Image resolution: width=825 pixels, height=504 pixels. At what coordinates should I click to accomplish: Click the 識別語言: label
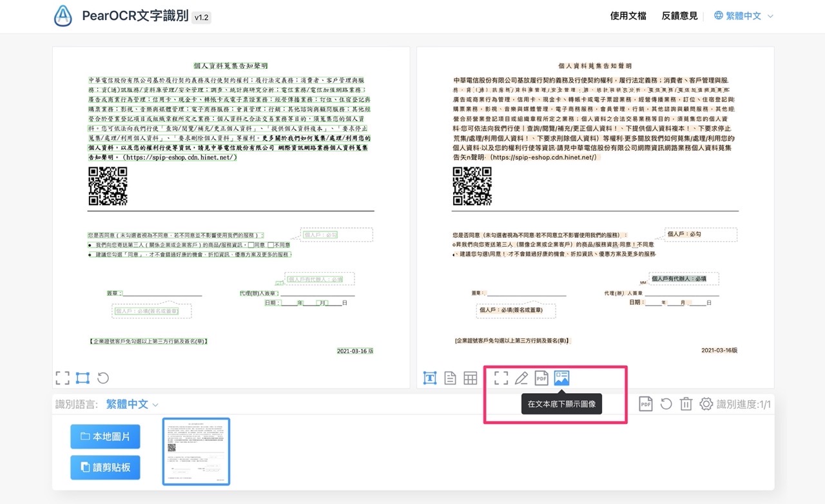coord(77,404)
